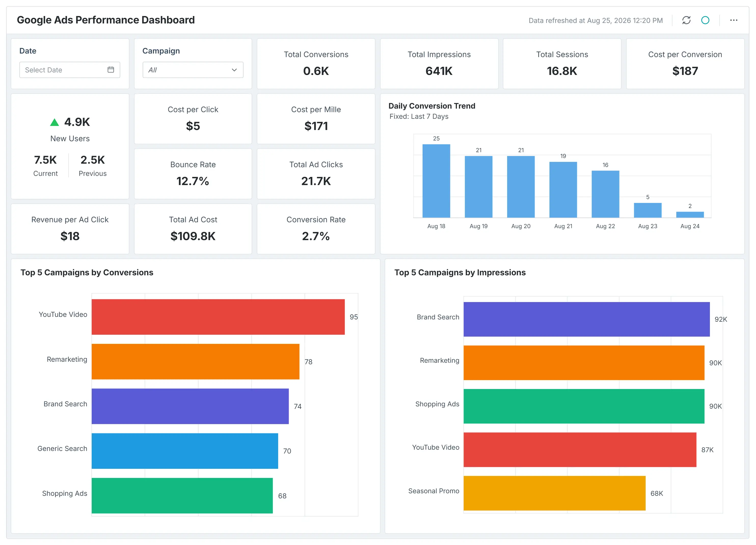Click the refresh data icon
The image size is (756, 545).
tap(686, 20)
